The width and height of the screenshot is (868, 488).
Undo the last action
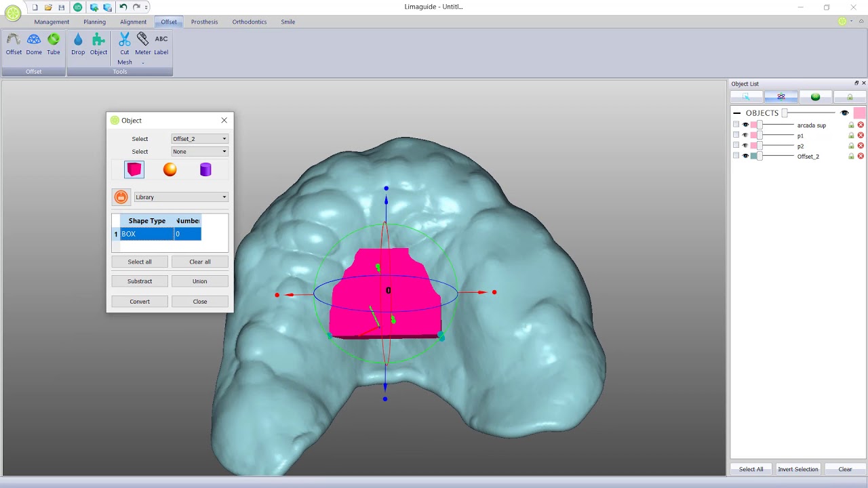coord(123,7)
